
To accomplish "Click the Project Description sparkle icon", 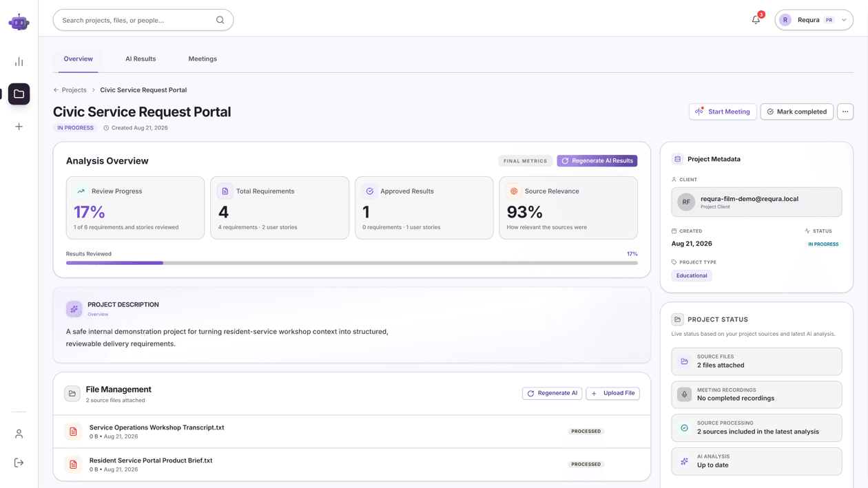I will 74,309.
